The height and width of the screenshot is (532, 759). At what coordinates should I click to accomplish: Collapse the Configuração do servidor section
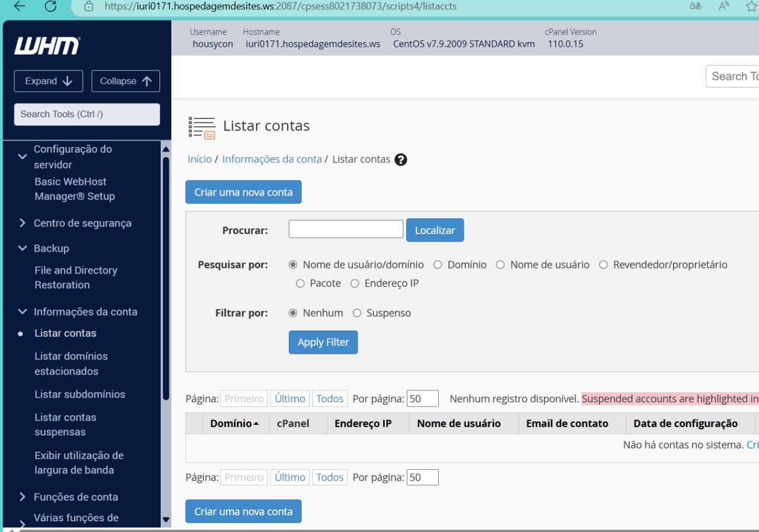click(x=23, y=156)
